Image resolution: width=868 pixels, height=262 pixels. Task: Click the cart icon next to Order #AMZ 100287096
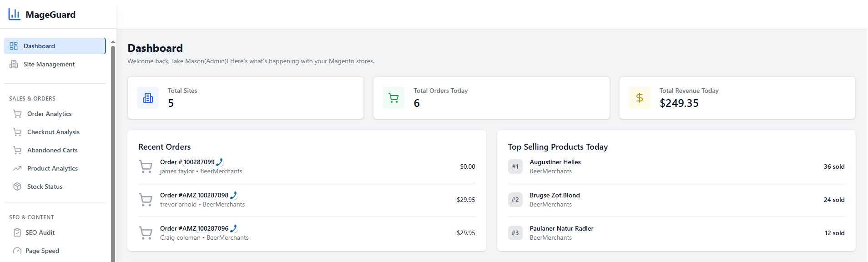[x=146, y=232]
